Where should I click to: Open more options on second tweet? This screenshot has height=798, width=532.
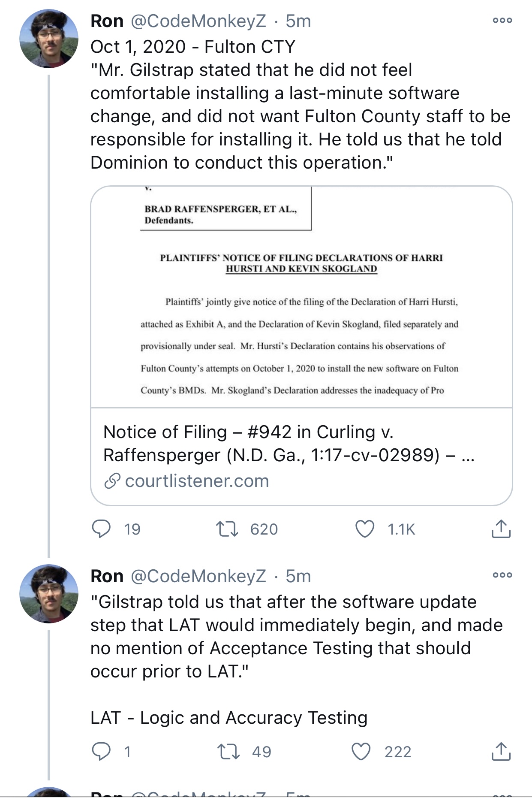click(502, 575)
